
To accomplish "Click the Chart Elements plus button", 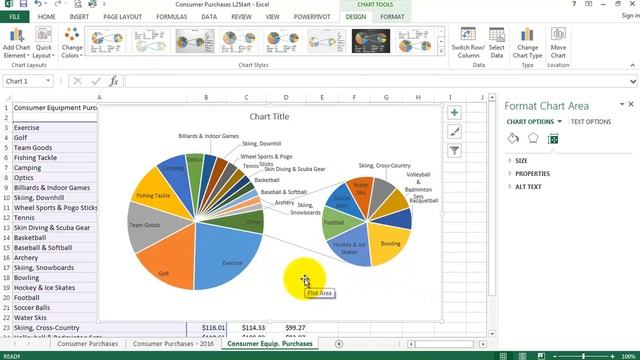I will point(454,113).
